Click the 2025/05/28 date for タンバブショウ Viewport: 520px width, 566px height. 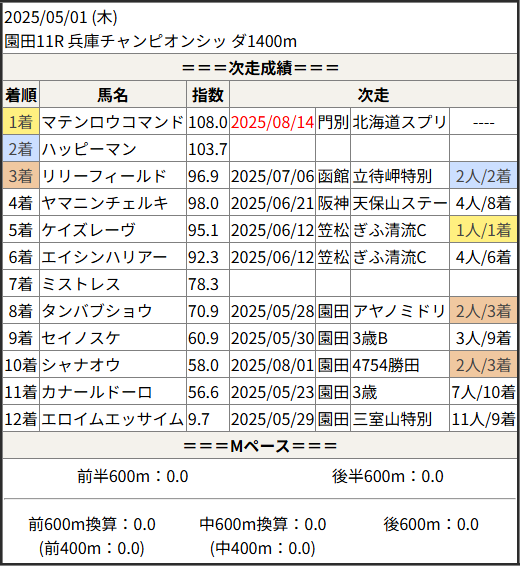pyautogui.click(x=272, y=311)
